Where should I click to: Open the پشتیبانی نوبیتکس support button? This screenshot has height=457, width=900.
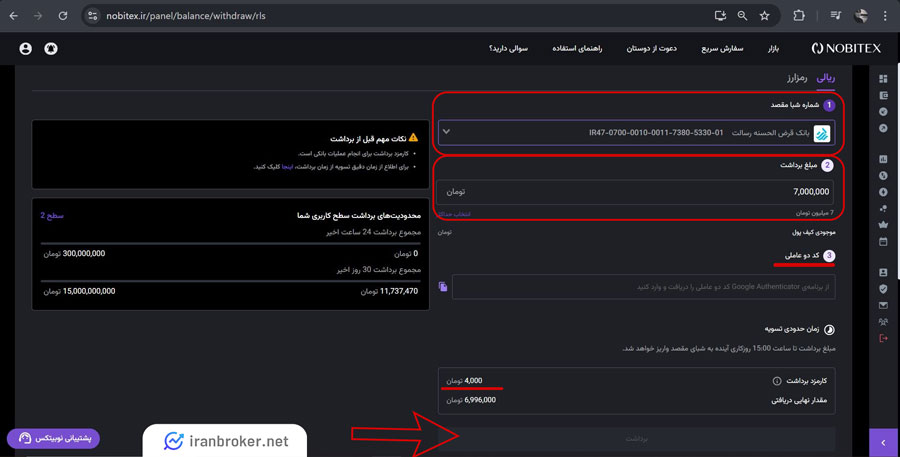click(x=53, y=439)
